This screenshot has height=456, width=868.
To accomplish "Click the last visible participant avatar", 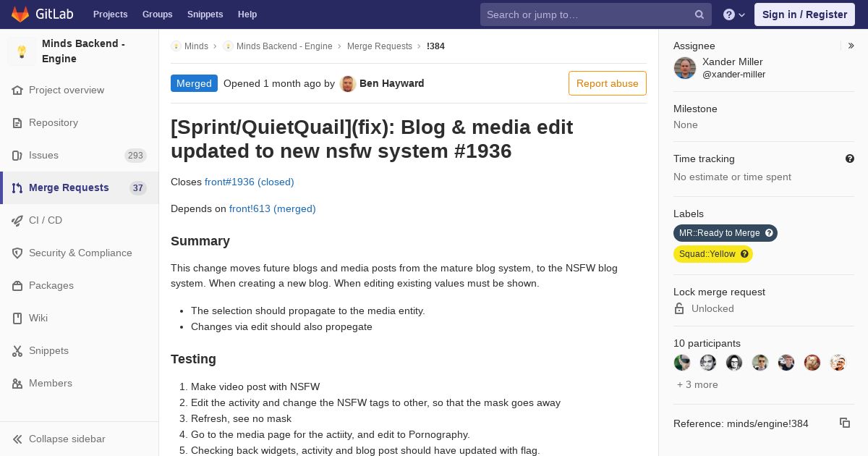I will coord(838,363).
